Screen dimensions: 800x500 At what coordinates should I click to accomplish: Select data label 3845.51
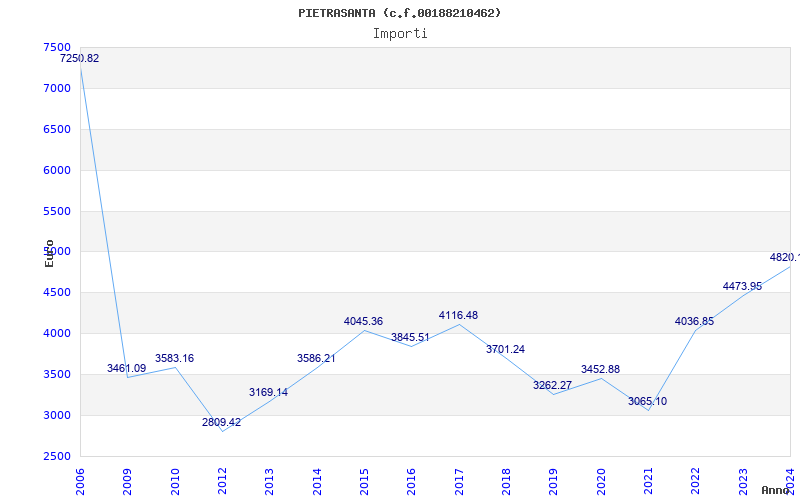coord(410,337)
